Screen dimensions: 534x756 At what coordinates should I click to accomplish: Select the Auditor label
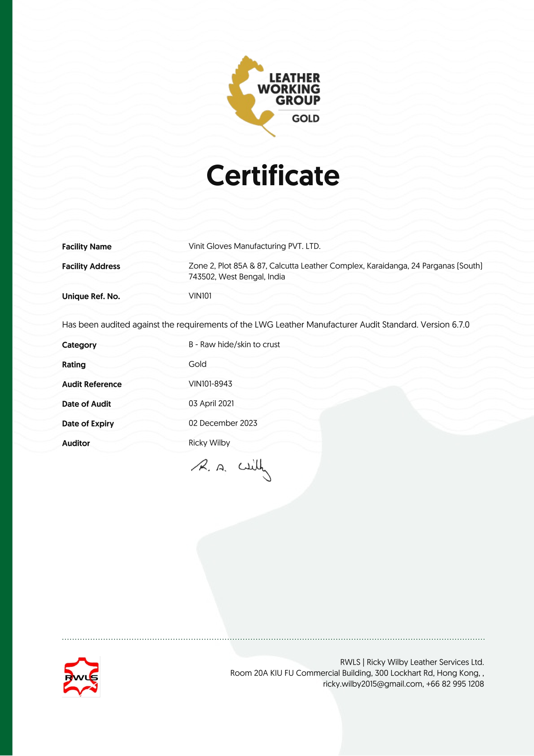[x=76, y=443]
